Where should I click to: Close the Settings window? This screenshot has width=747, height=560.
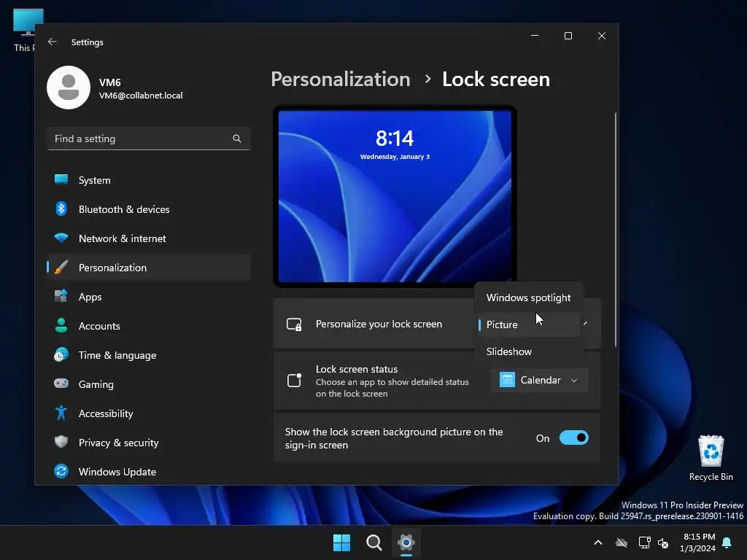pos(602,36)
